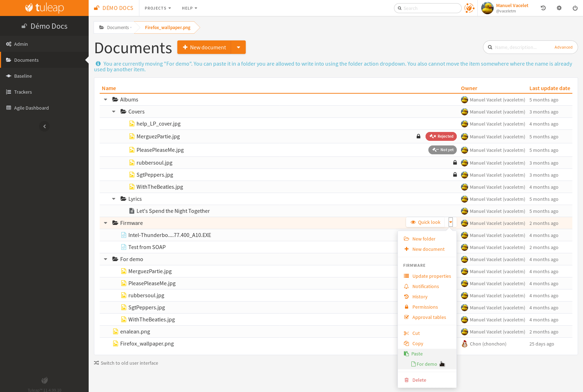This screenshot has width=583, height=392.
Task: Open the New document split-button dropdown arrow
Action: pyautogui.click(x=239, y=47)
